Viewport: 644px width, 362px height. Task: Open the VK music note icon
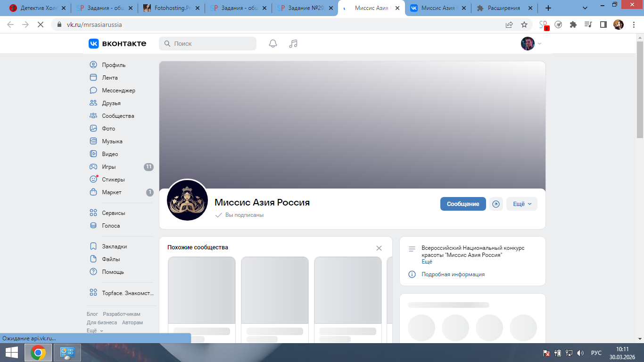pos(293,44)
